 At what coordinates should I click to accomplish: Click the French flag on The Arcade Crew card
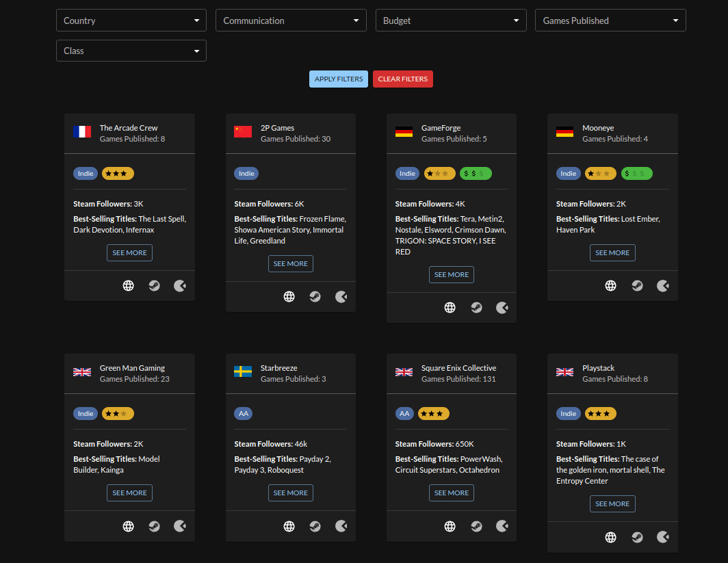[82, 132]
